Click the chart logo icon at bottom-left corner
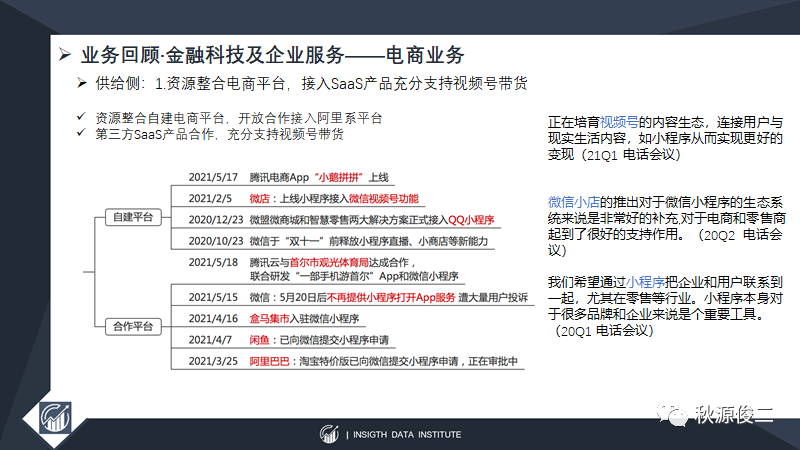This screenshot has height=450, width=800. pos(55,417)
